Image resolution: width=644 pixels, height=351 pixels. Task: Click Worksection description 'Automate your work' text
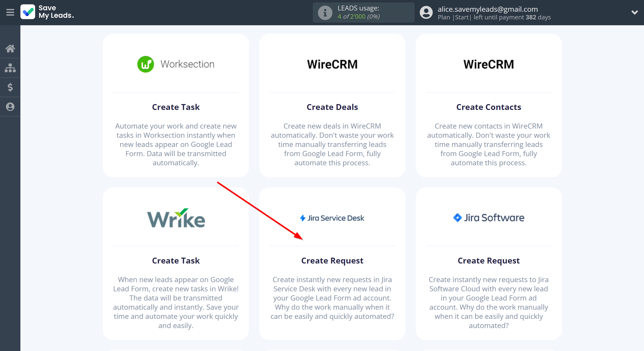tap(176, 144)
